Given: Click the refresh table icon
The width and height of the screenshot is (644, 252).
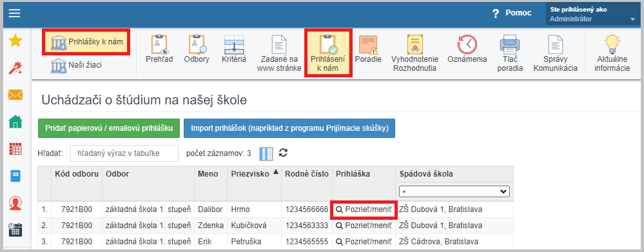Looking at the screenshot, I should point(283,153).
